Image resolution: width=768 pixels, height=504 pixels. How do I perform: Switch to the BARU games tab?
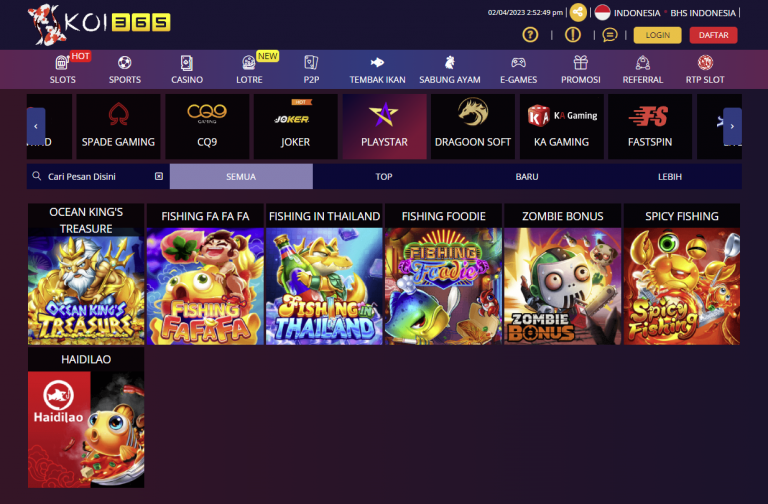[x=527, y=176]
